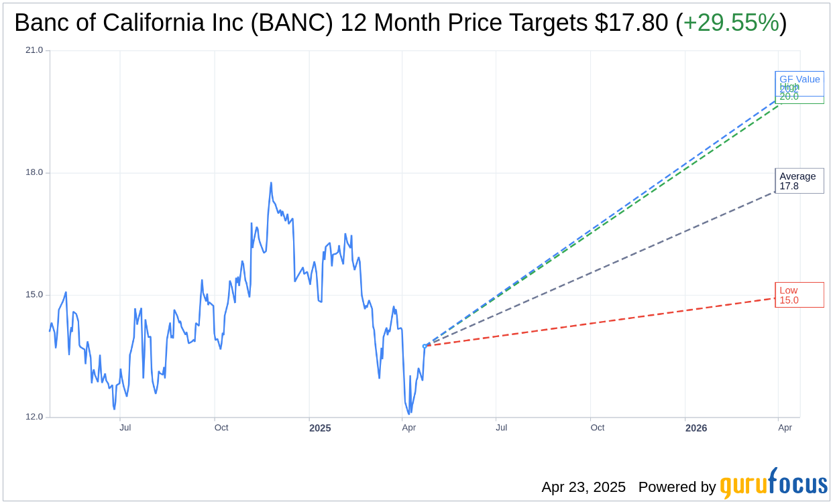Click the 15.0 tick on the y-axis
833x504 pixels.
34,295
